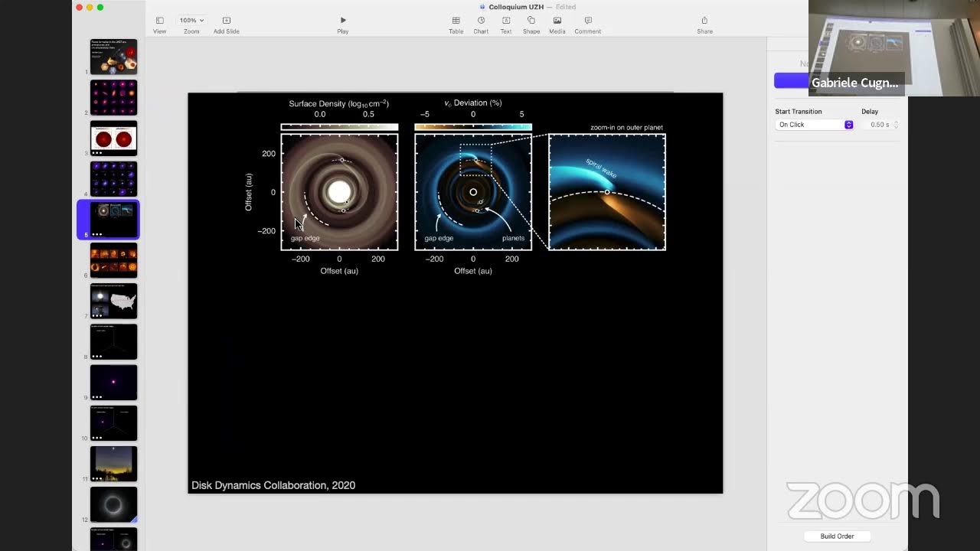Screen dimensions: 980x551
Task: Click the zoom-in on outer planet panel
Action: (x=607, y=192)
